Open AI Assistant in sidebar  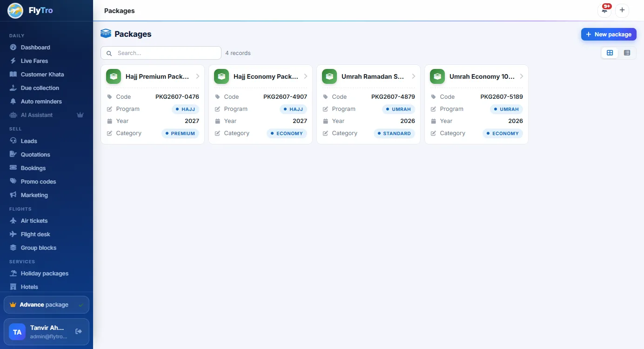tap(47, 115)
